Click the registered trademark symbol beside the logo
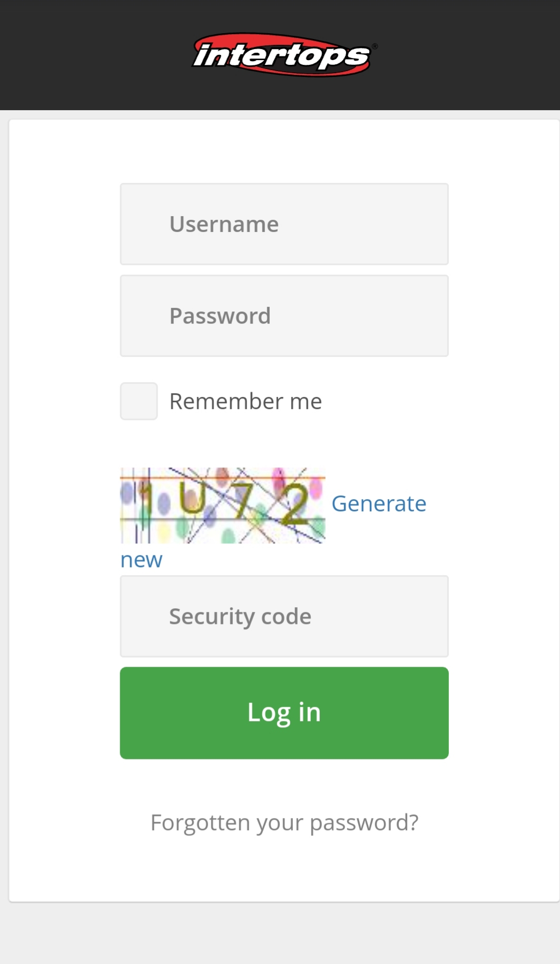This screenshot has width=560, height=964. [375, 46]
